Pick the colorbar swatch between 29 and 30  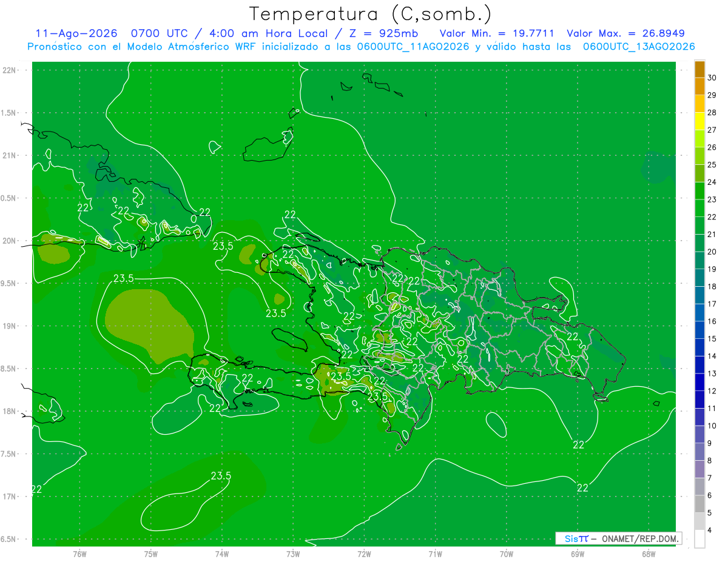point(699,86)
